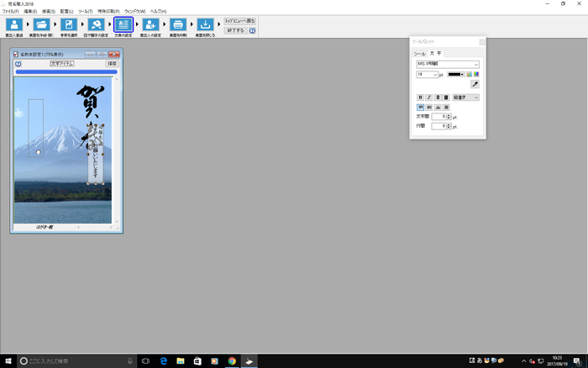Click the 文字間 character spacing field

click(x=438, y=117)
